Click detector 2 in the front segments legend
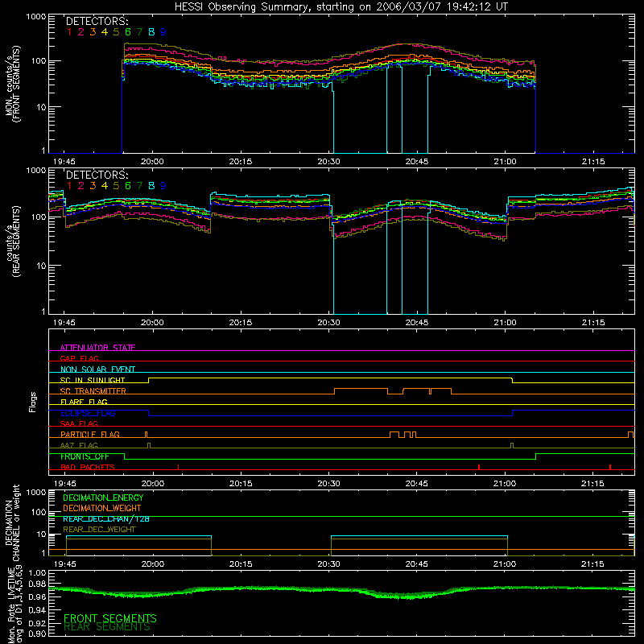This screenshot has height=644, width=644. click(81, 32)
